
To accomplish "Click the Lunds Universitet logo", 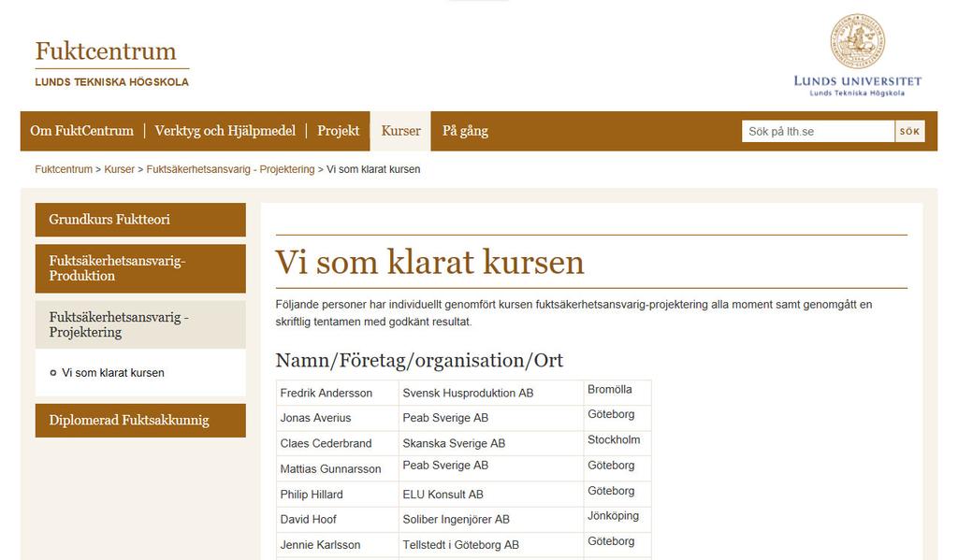I will 857,55.
